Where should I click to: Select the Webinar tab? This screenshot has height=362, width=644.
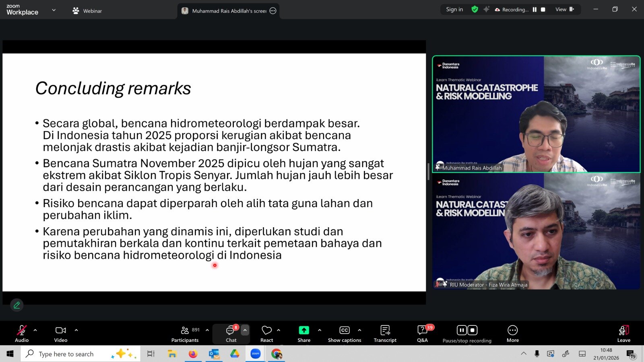[87, 11]
